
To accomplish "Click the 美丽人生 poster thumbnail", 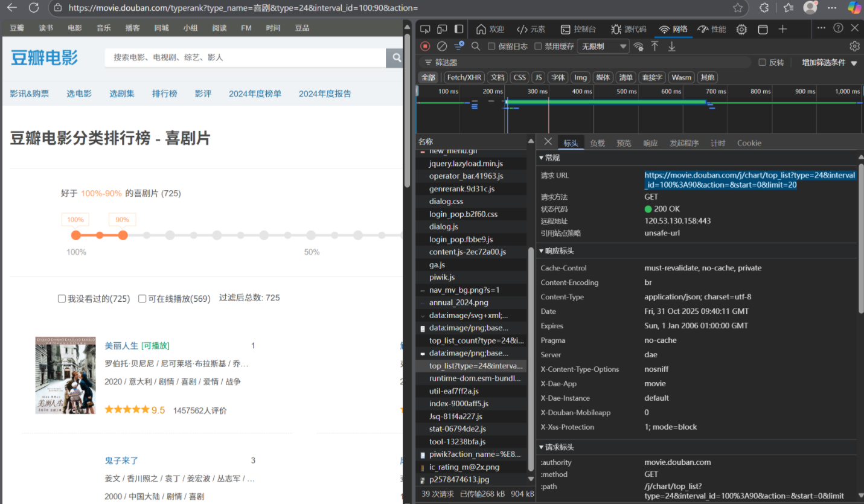I will click(x=65, y=375).
